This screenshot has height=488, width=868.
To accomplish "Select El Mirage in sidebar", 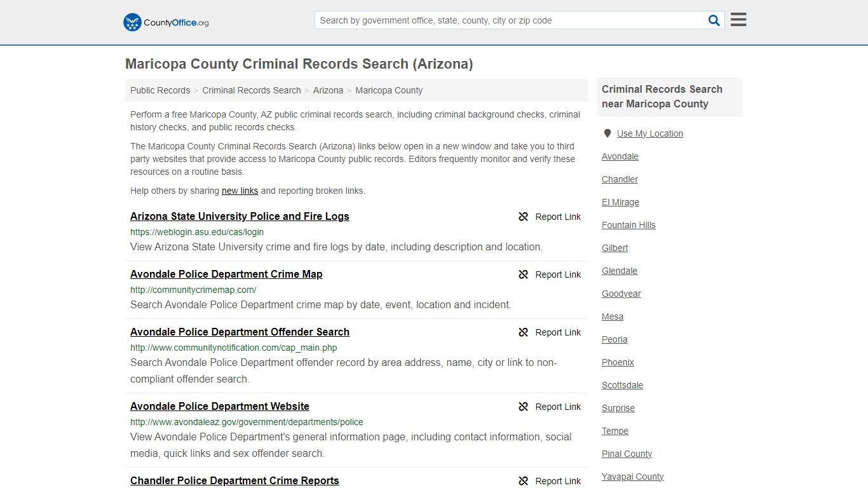I will (620, 202).
